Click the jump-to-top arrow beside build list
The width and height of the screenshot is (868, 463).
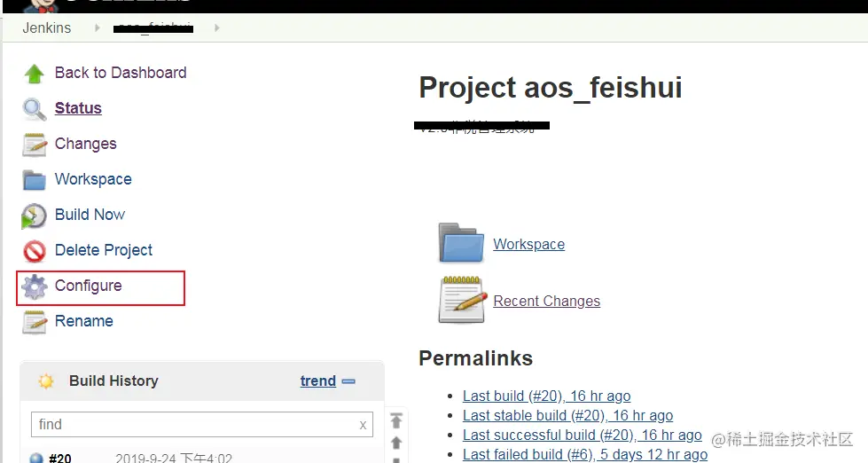tap(395, 420)
